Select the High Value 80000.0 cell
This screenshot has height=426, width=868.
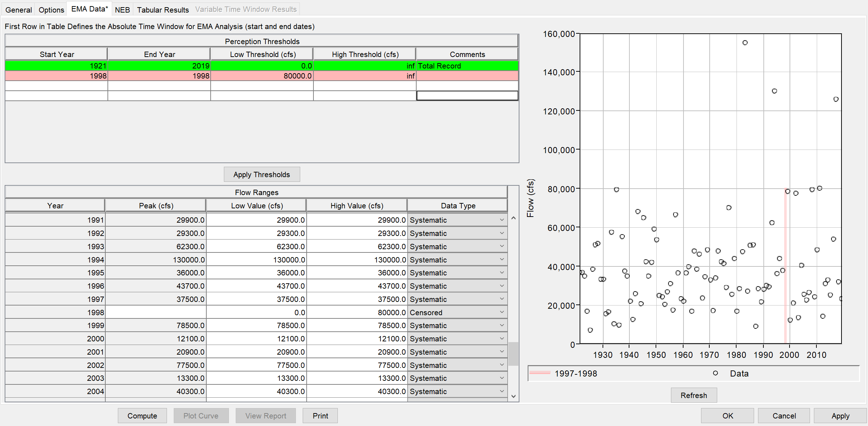pos(357,312)
